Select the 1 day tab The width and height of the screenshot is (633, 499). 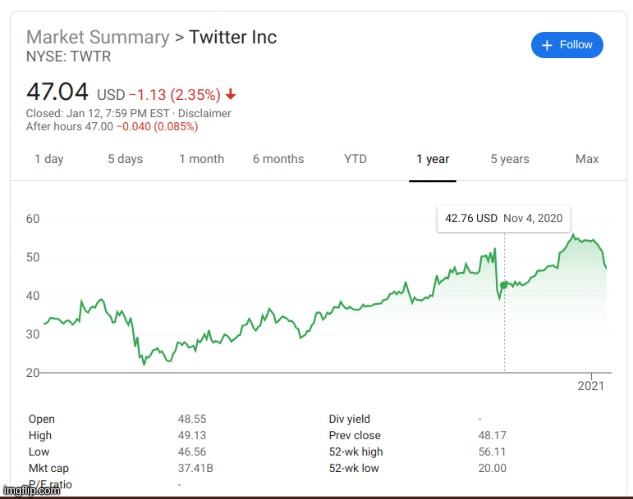tap(49, 159)
